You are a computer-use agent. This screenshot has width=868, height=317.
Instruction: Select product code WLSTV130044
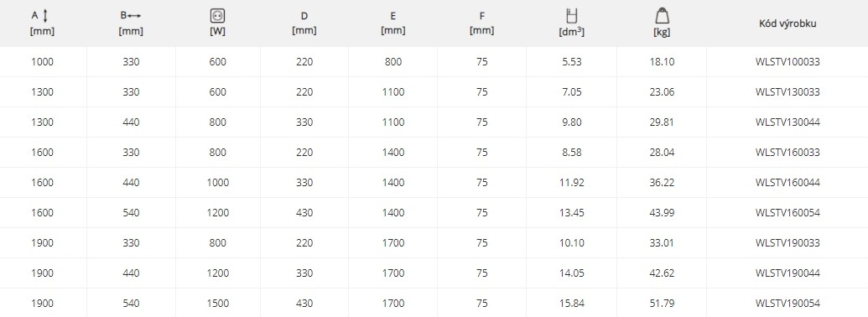click(787, 122)
